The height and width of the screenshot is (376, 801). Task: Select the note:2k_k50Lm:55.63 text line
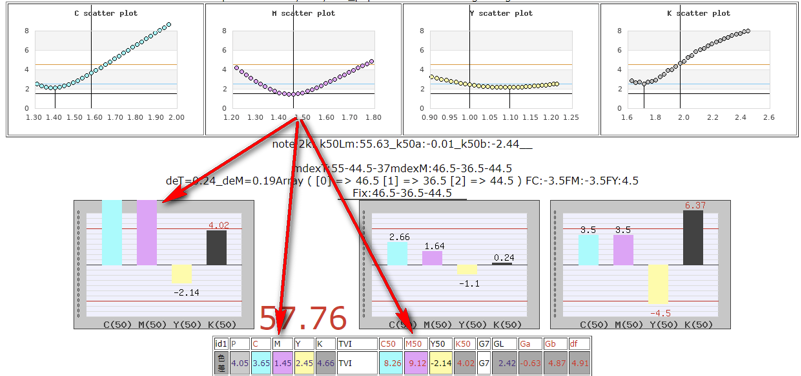point(402,144)
